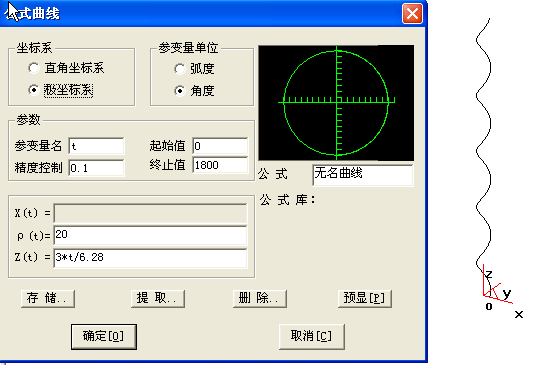
Task: Click the 起始值 input field
Action: 220,146
